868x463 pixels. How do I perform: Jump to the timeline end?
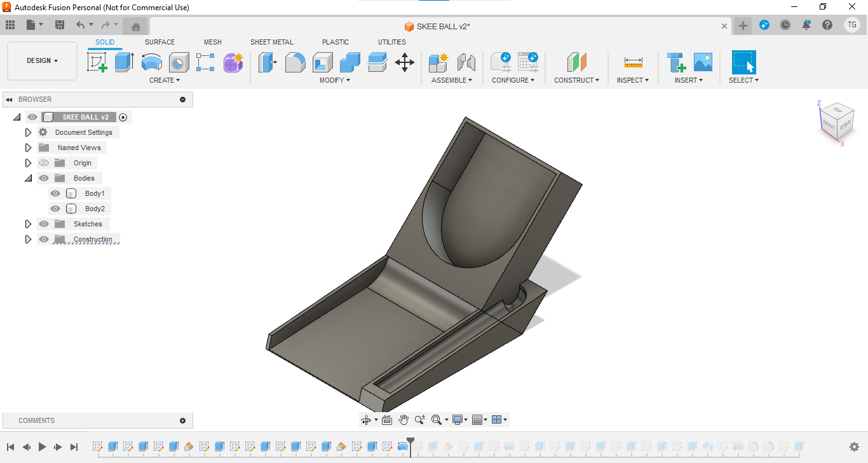click(x=74, y=447)
